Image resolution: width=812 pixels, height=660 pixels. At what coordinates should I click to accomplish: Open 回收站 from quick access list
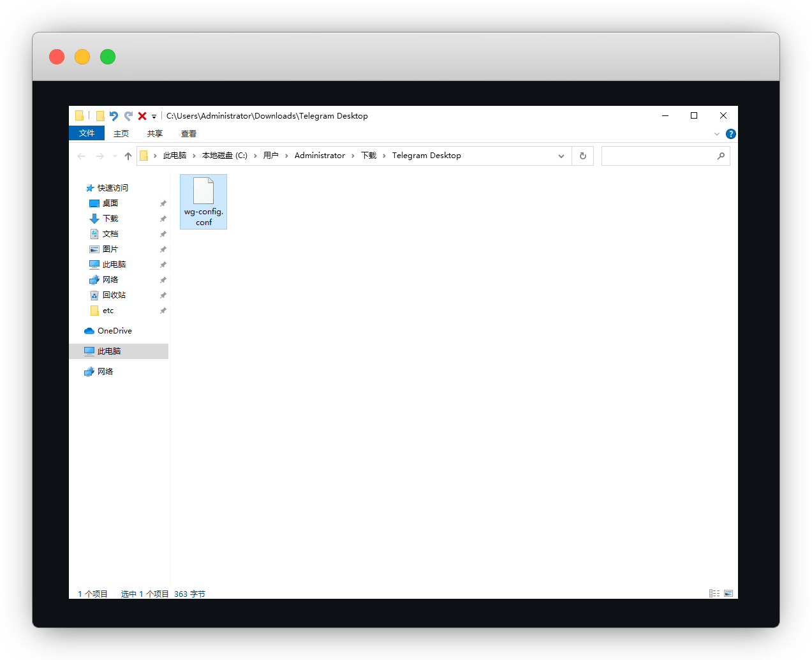pyautogui.click(x=114, y=295)
